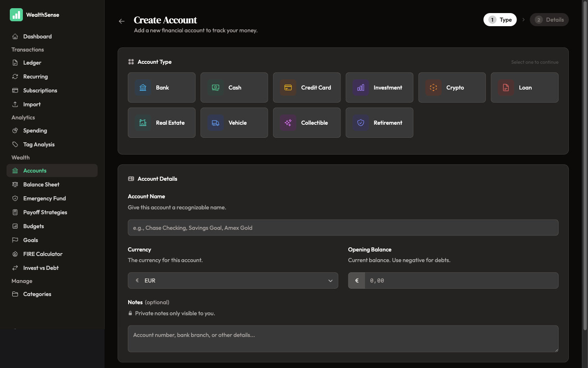Image resolution: width=588 pixels, height=368 pixels.
Task: Click the Goals flag icon
Action: (15, 240)
